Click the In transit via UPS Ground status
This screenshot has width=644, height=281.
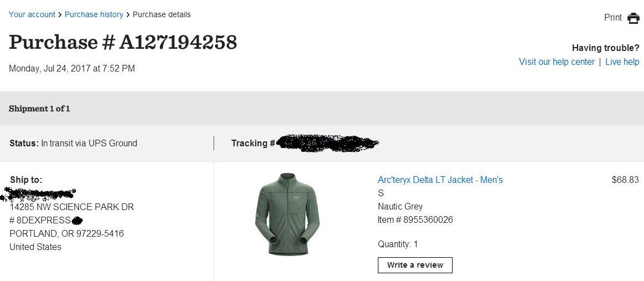(x=89, y=143)
